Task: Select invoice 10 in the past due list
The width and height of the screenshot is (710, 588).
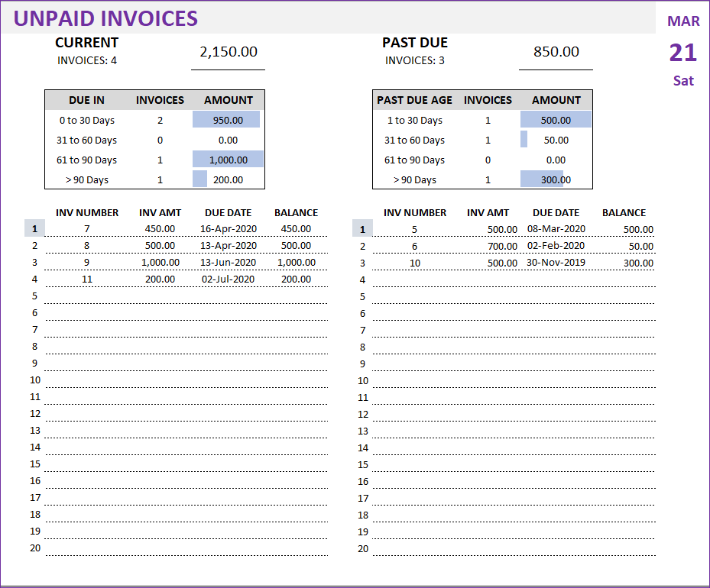Action: 415,262
